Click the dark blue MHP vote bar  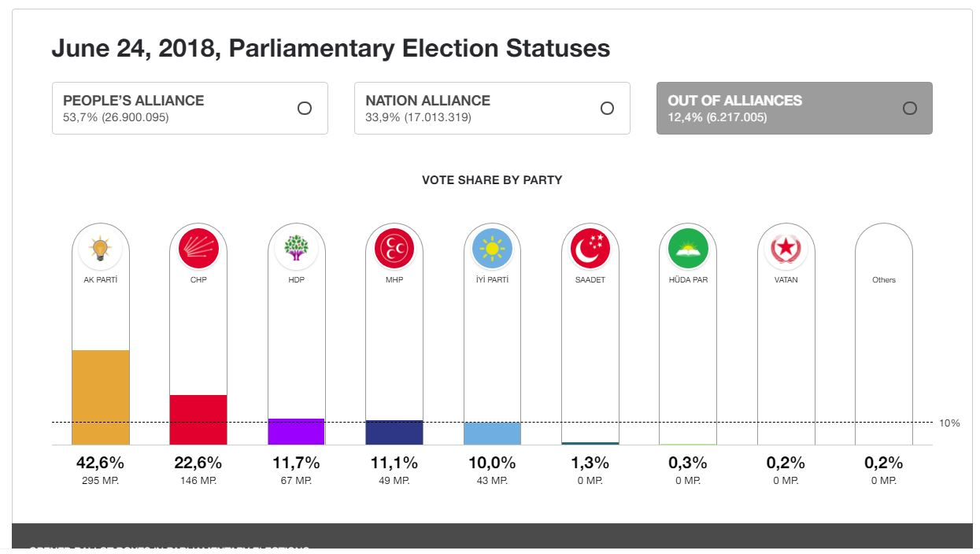[x=394, y=432]
